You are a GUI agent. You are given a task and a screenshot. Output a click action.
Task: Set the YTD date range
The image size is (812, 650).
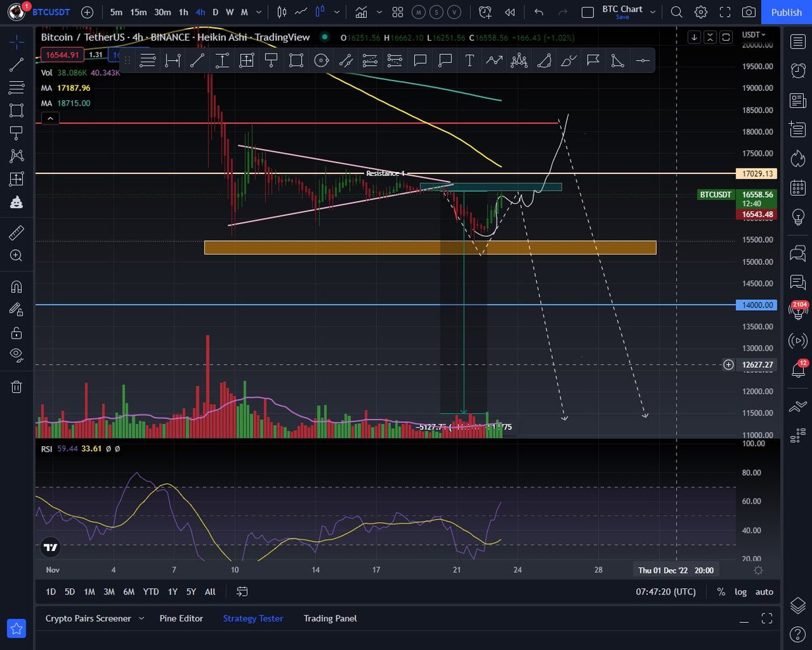tap(151, 592)
